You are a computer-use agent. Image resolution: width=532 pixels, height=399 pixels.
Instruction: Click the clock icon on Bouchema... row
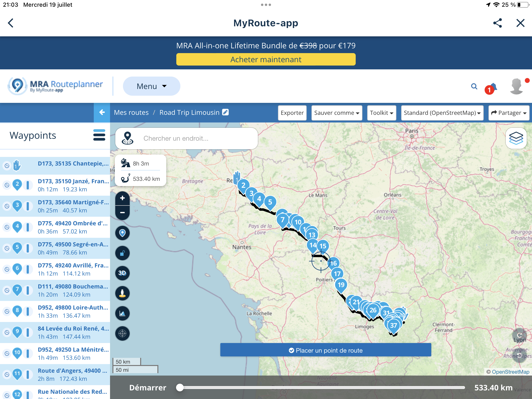[7, 290]
